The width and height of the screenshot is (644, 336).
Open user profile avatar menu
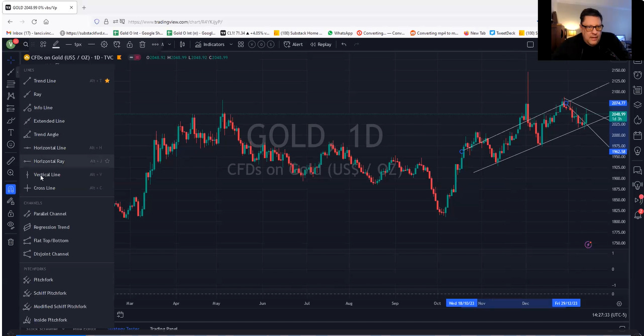pyautogui.click(x=11, y=44)
